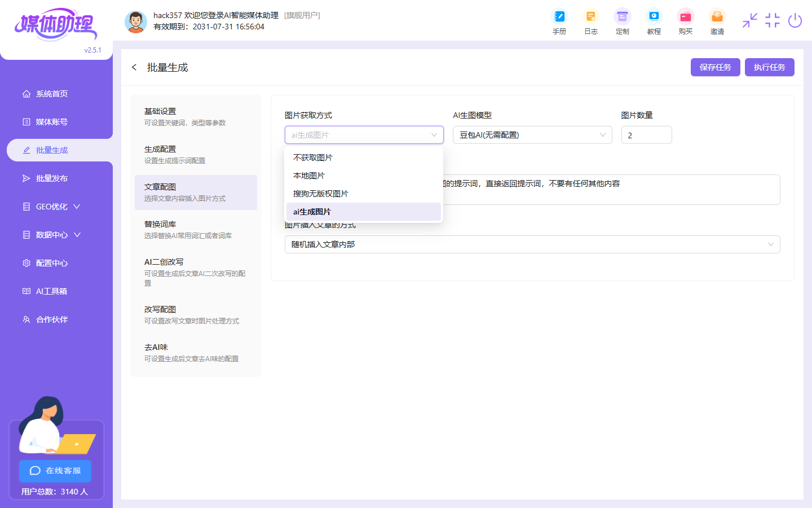The height and width of the screenshot is (508, 812).
Task: Click the exit fullscreen compress icon
Action: pos(773,20)
